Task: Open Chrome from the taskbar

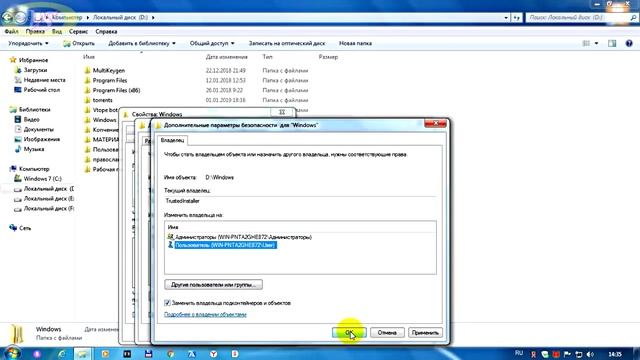Action: click(x=171, y=354)
